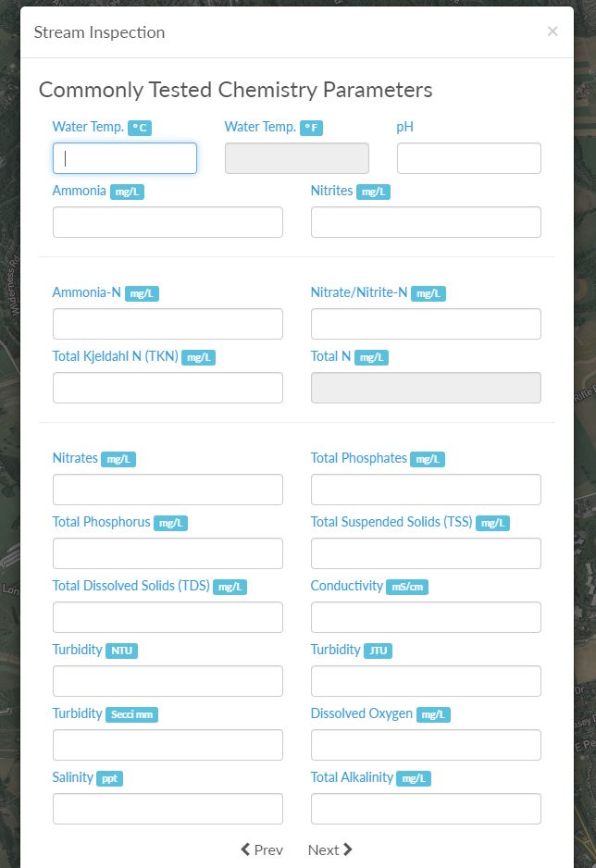This screenshot has width=596, height=868.
Task: Click the mg/L badge beside Nitrites
Action: tap(373, 192)
